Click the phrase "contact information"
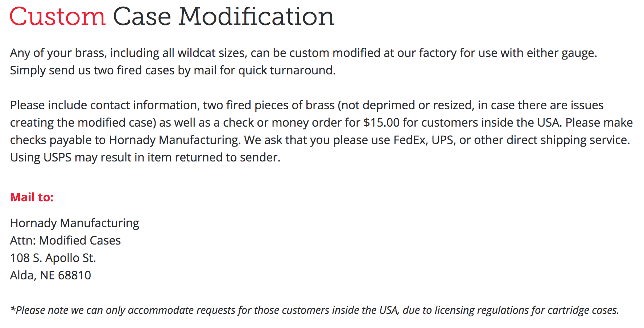The width and height of the screenshot is (644, 328). click(x=144, y=105)
